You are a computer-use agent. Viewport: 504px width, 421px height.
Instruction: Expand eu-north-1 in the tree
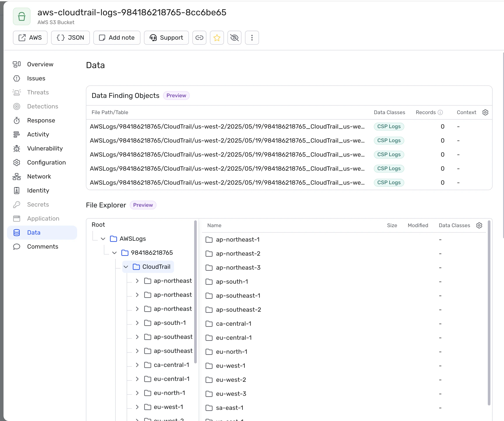pos(137,393)
